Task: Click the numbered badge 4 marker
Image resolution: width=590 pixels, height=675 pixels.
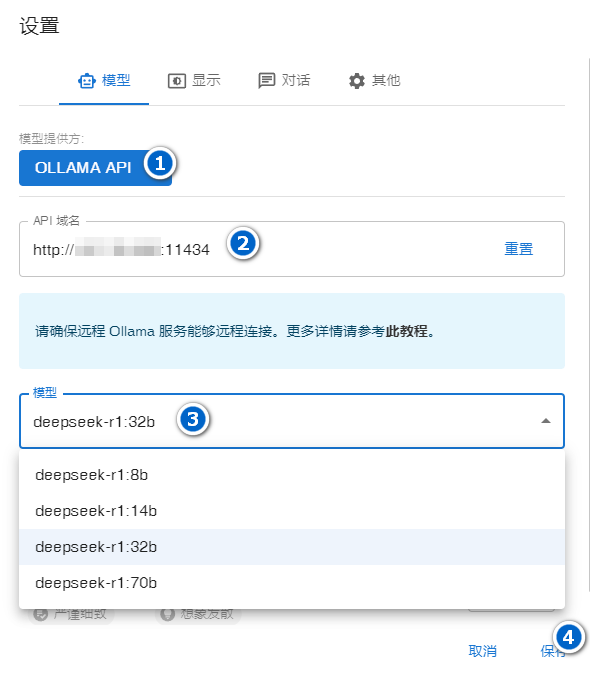Action: (568, 637)
